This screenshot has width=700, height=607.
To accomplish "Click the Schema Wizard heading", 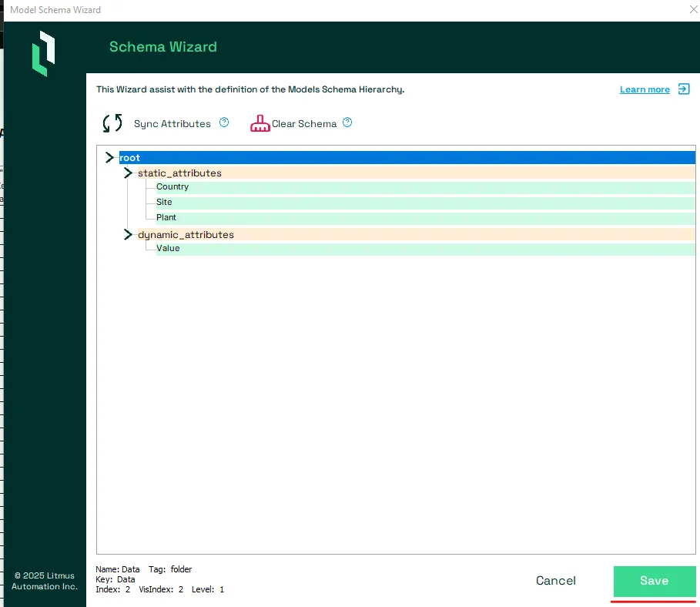I will [163, 46].
